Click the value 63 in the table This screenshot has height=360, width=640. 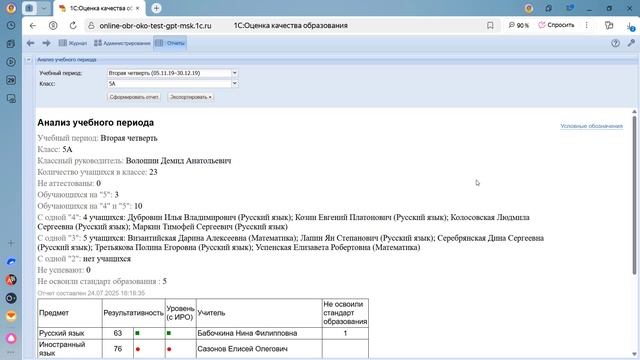coord(118,333)
